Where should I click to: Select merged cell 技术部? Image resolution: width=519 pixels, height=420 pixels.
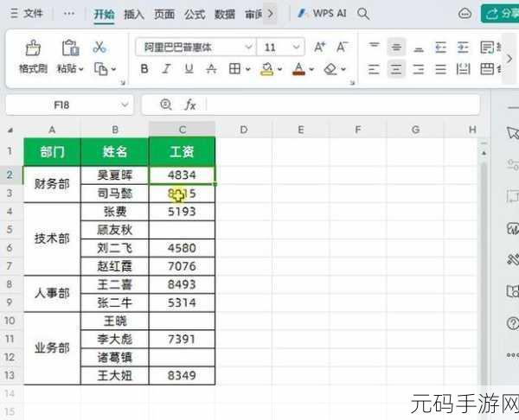pyautogui.click(x=52, y=239)
